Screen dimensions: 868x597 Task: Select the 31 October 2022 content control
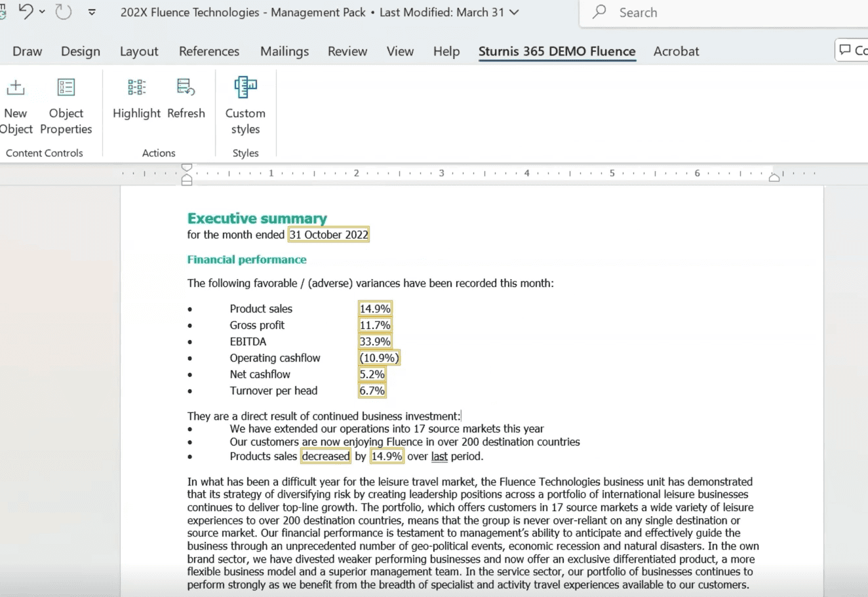pyautogui.click(x=328, y=235)
